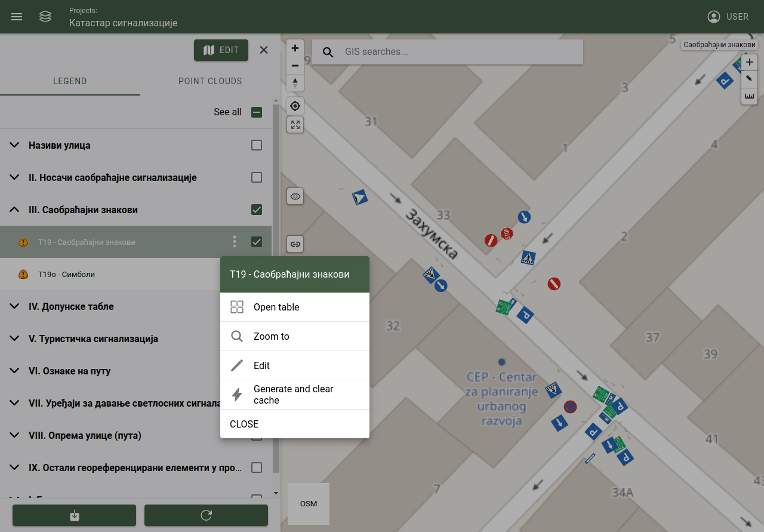This screenshot has height=532, width=764.
Task: Zoom out the map with minus button
Action: 295,66
